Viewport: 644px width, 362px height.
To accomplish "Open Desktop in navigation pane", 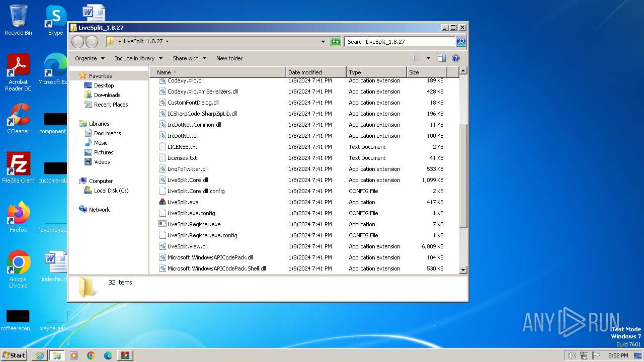I will click(104, 85).
